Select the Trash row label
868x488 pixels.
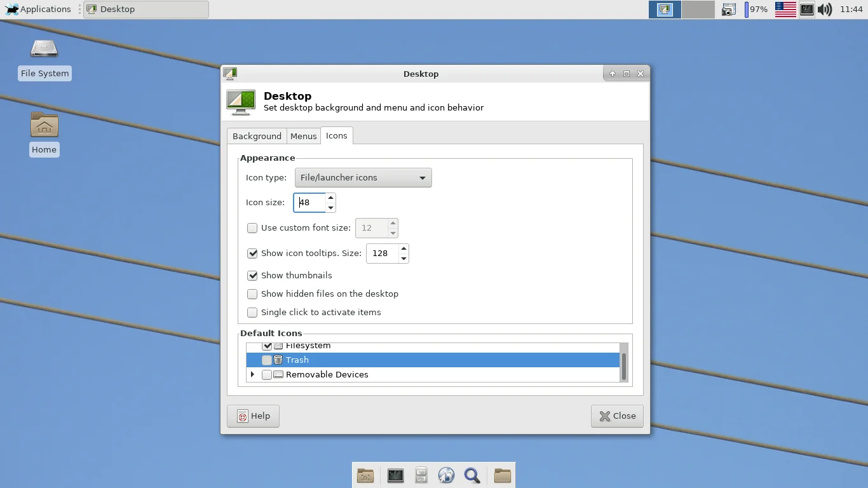coord(297,360)
